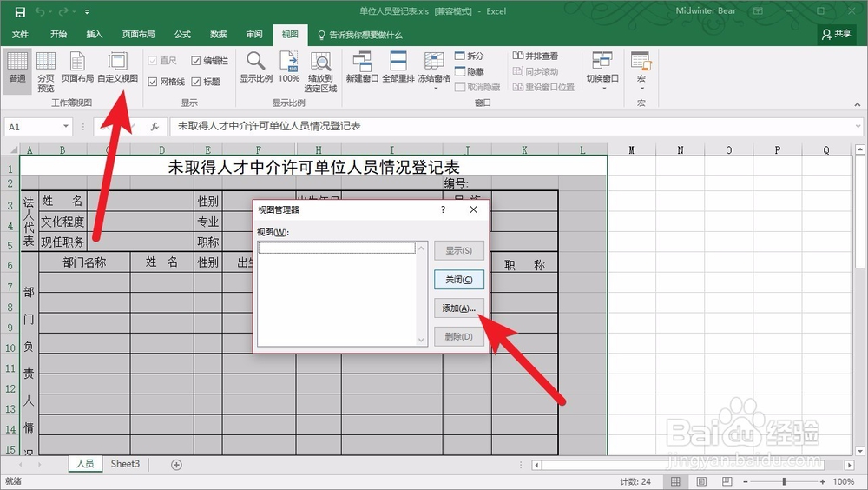Click the vertical scrollbar down arrow
The height and width of the screenshot is (490, 868).
pyautogui.click(x=860, y=451)
